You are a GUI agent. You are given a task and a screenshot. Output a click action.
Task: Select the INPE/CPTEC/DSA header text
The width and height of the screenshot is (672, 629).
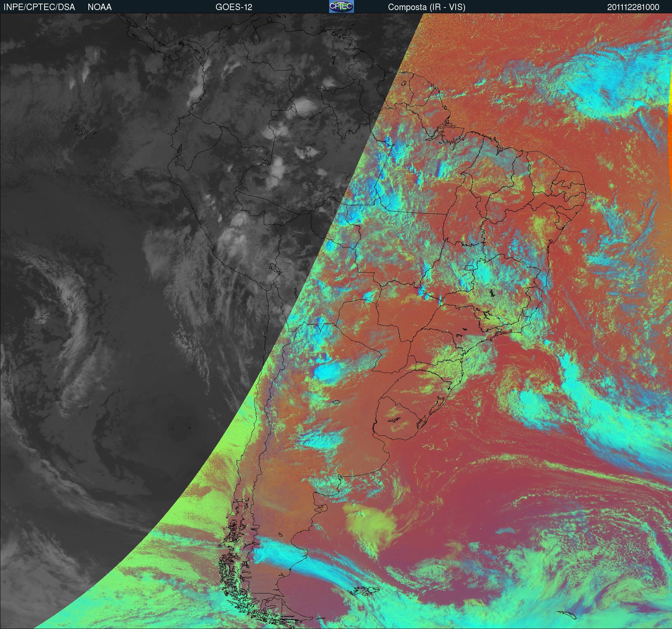click(x=39, y=7)
